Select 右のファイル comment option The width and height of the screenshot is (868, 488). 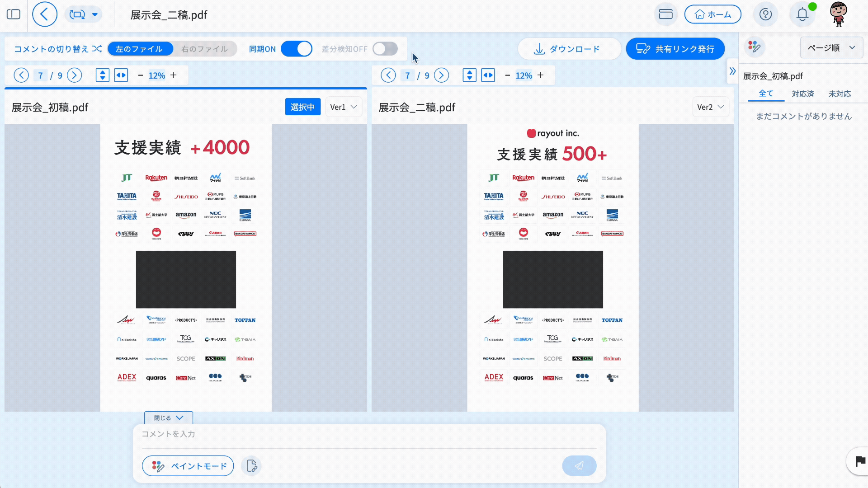204,49
